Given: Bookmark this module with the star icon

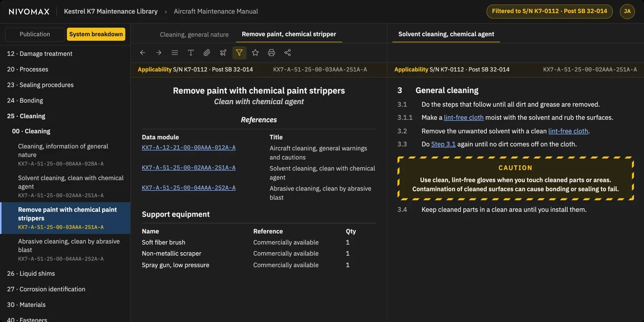Looking at the screenshot, I should click(x=255, y=53).
